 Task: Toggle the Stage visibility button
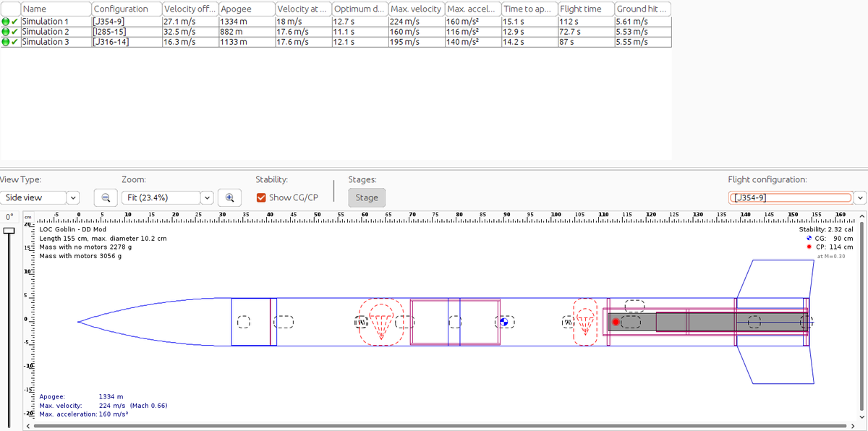click(366, 197)
